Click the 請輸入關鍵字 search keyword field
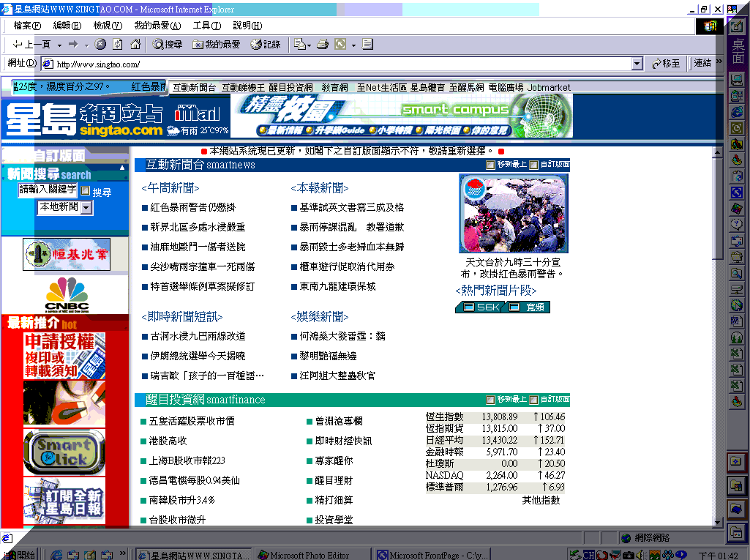The height and width of the screenshot is (560, 750). click(48, 190)
